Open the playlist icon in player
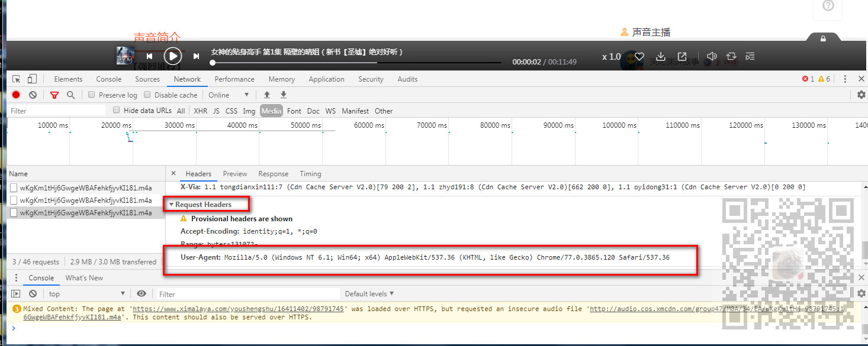868x346 pixels. point(750,57)
